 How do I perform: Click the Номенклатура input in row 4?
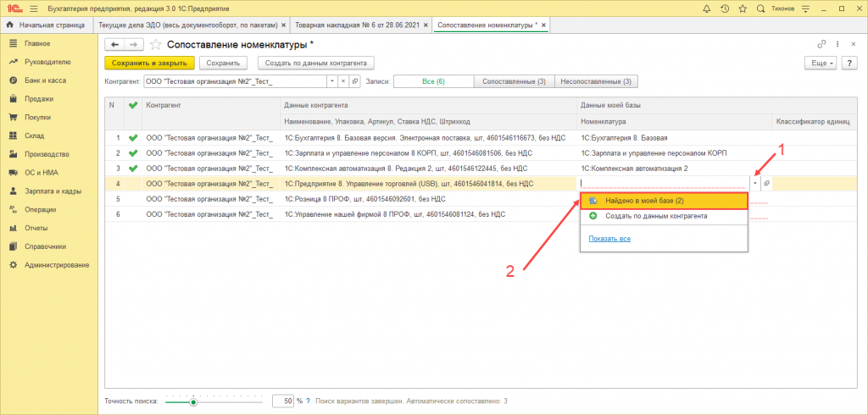(x=665, y=183)
